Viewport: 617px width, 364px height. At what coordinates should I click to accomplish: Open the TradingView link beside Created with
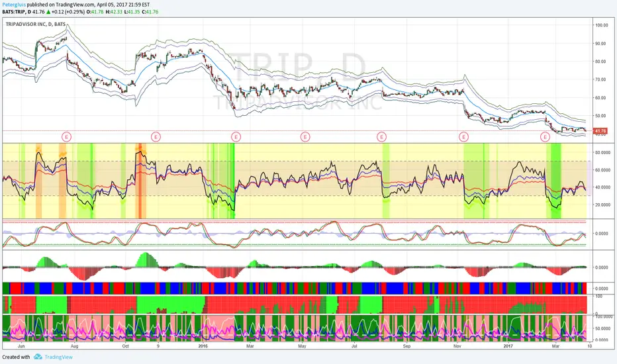[58, 357]
